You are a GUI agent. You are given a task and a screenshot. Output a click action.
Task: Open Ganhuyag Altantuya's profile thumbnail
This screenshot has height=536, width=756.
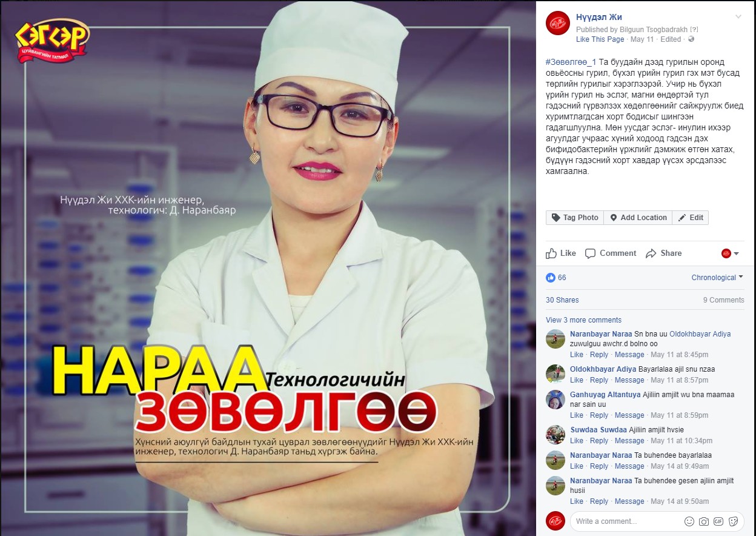point(555,400)
